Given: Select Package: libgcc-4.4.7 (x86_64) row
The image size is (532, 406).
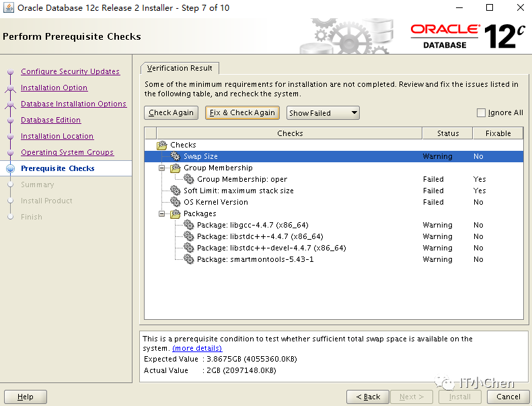Looking at the screenshot, I should [x=334, y=225].
